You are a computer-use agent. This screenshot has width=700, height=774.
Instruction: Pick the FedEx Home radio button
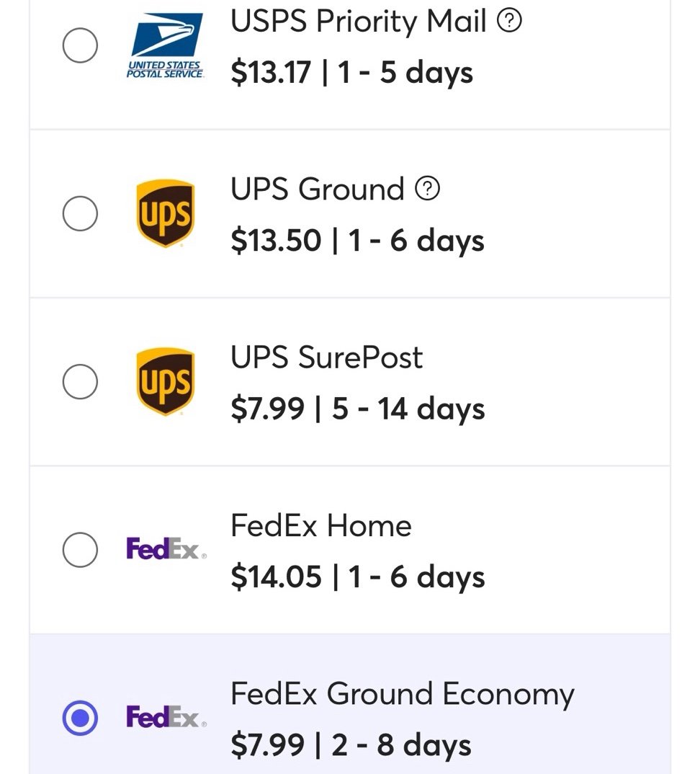(x=80, y=551)
